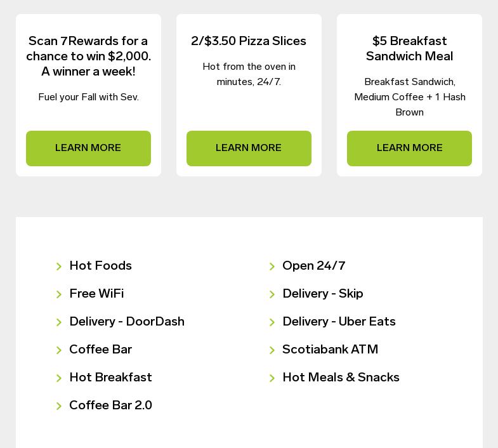The height and width of the screenshot is (448, 498).
Task: Click the chevron beside Scotiabank ATM
Action: 272,350
